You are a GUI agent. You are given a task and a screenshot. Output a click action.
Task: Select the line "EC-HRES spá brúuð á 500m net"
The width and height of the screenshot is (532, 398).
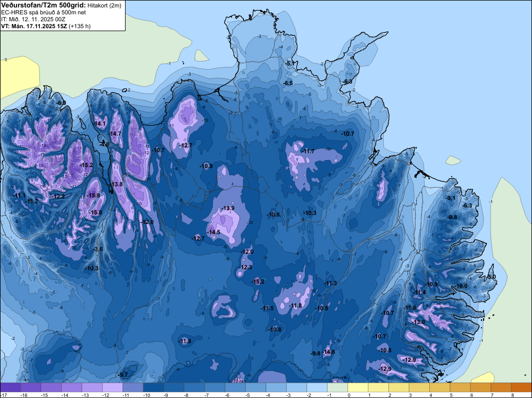(x=44, y=13)
